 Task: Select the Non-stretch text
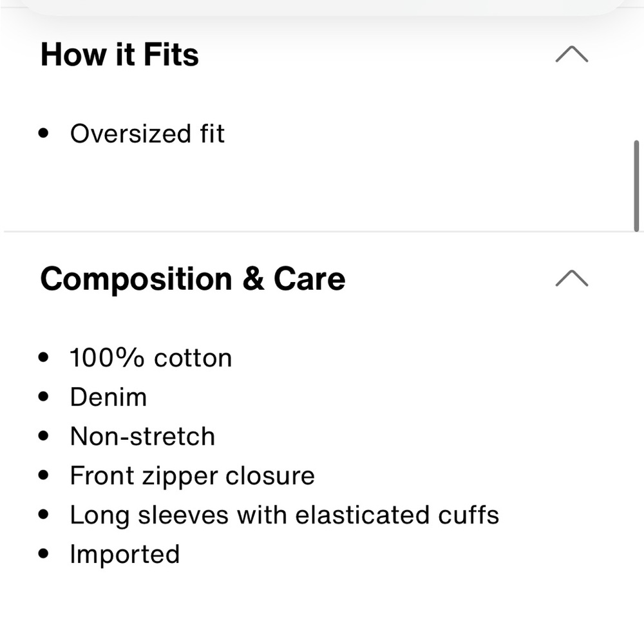point(142,437)
